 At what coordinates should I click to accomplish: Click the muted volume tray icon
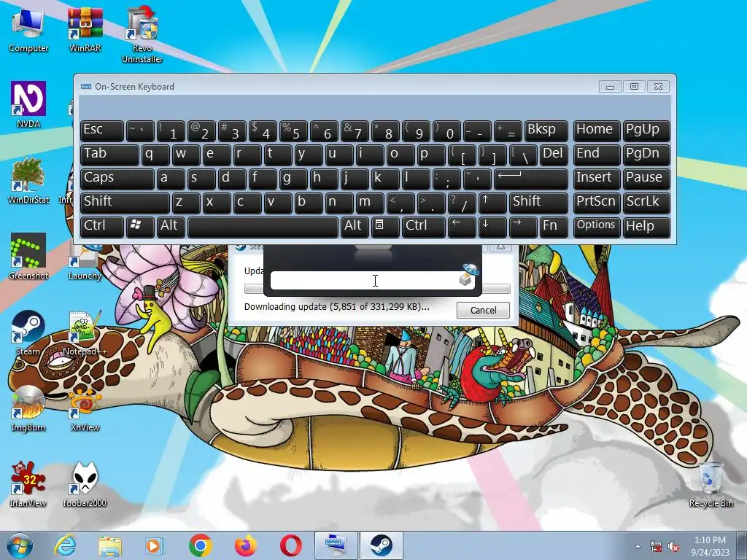point(673,546)
